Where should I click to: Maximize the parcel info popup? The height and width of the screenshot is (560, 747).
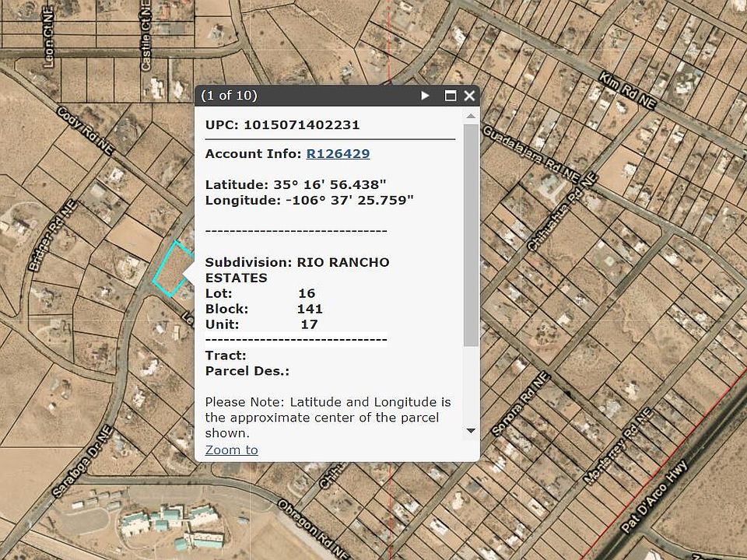[x=450, y=96]
